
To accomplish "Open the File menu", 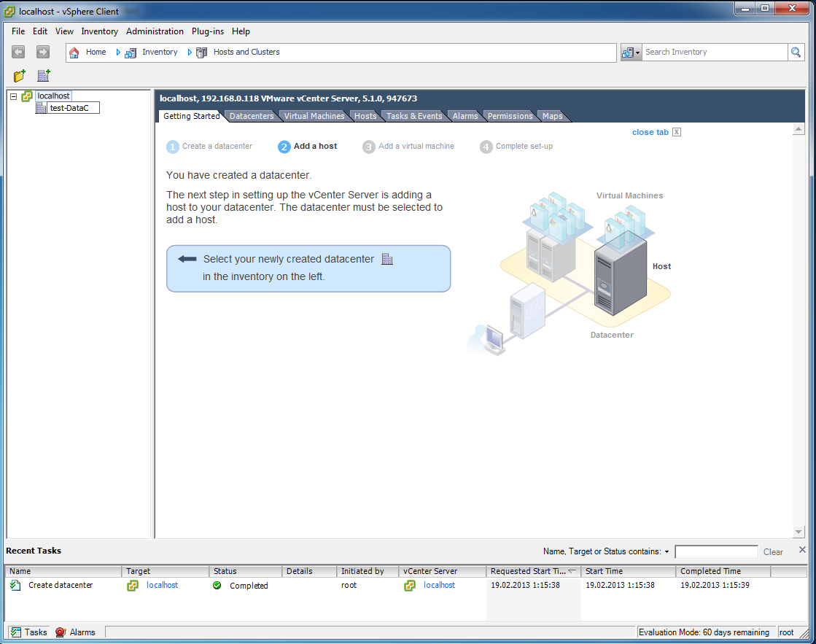I will (x=18, y=31).
